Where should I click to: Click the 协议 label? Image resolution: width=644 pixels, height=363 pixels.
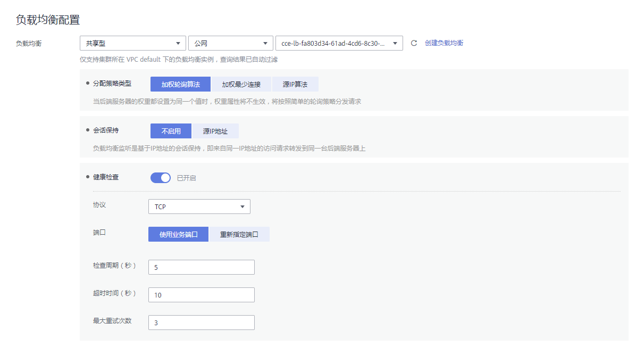(99, 205)
